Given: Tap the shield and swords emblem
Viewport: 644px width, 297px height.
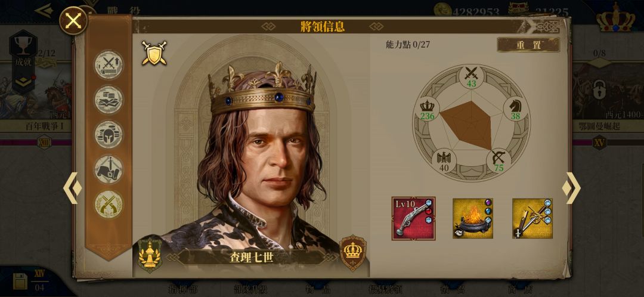Looking at the screenshot, I should (x=154, y=53).
